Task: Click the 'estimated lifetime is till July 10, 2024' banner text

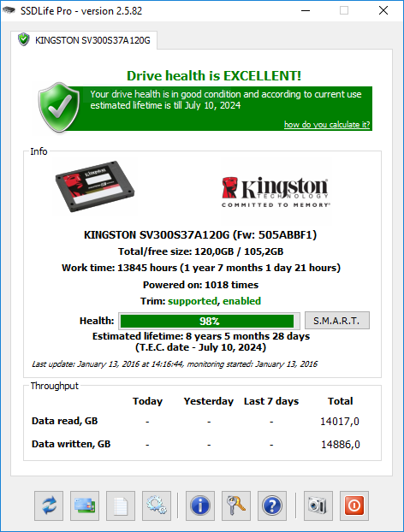Action: pyautogui.click(x=165, y=105)
